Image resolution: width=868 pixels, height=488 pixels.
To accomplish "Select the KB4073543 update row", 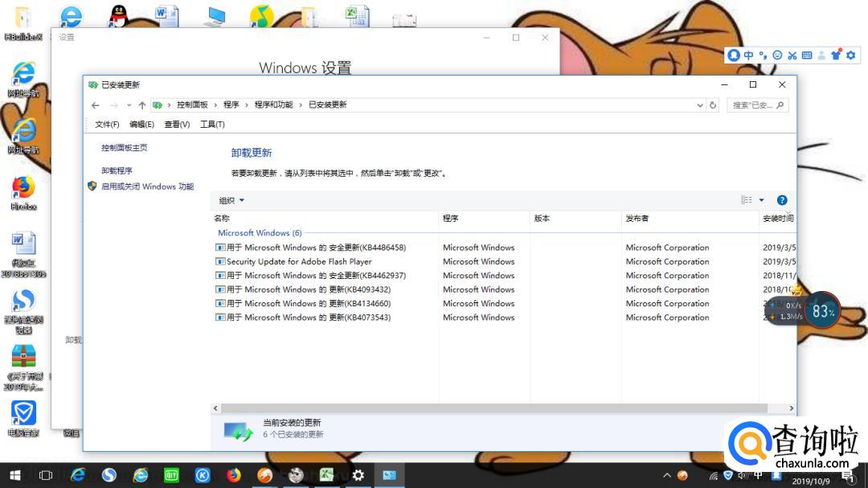I will [303, 318].
